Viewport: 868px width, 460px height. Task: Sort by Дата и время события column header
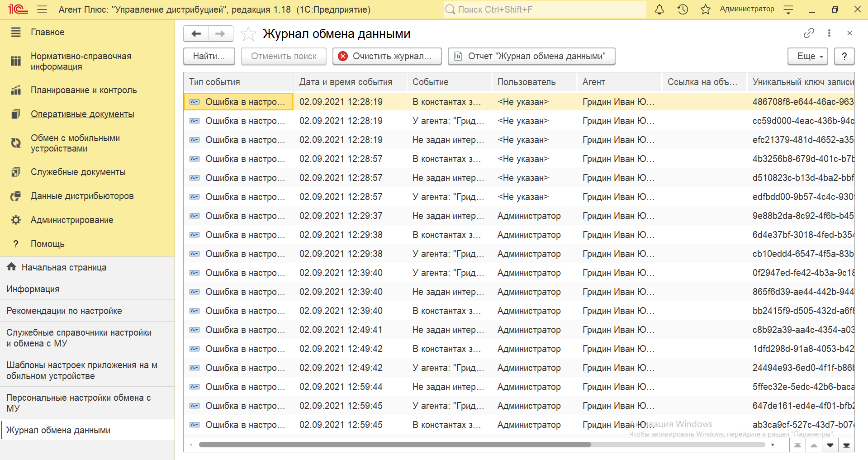tap(350, 82)
